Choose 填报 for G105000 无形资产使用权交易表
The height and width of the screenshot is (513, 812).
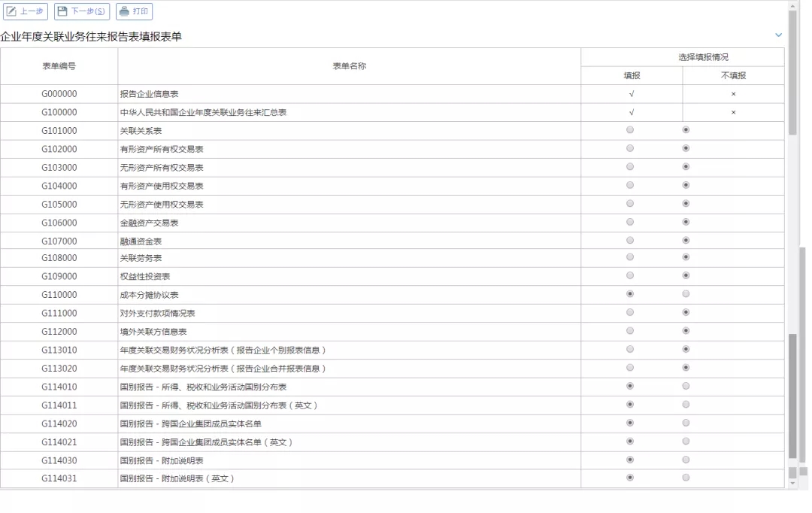630,204
